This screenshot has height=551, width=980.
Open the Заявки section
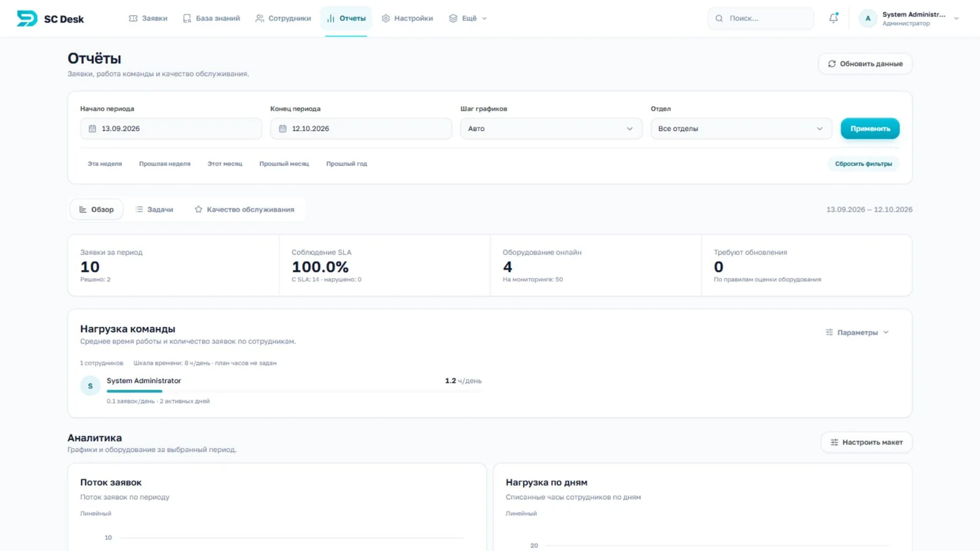pyautogui.click(x=148, y=18)
